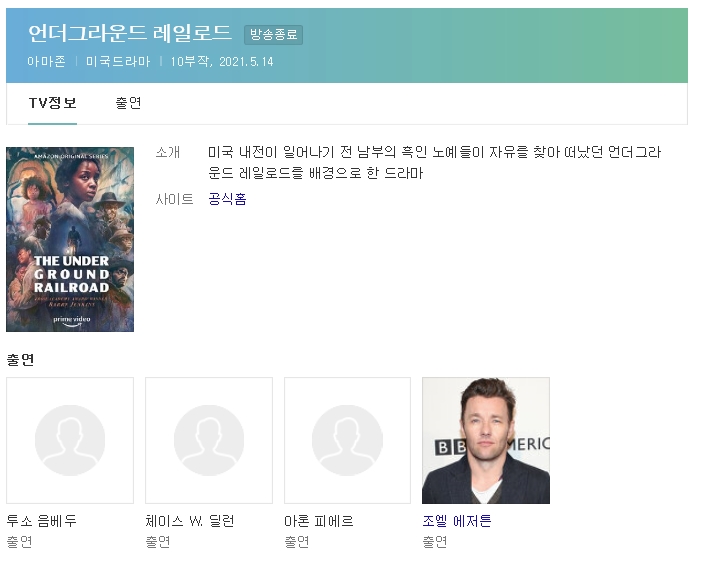The height and width of the screenshot is (571, 702).
Task: Click the 언더그라운드 레일로드 title heading
Action: click(130, 34)
